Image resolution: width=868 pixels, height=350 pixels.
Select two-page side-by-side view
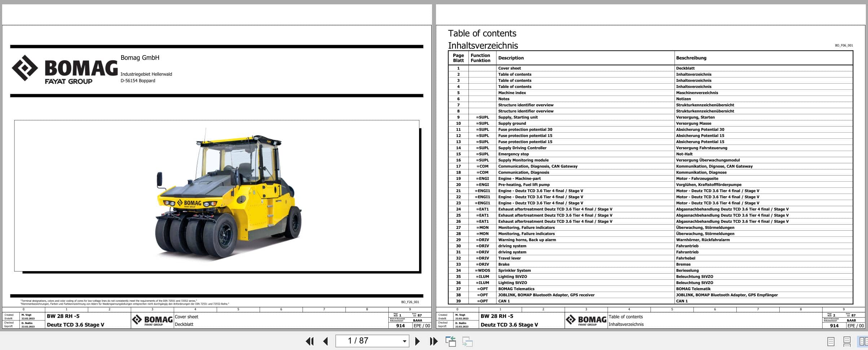[x=863, y=341]
